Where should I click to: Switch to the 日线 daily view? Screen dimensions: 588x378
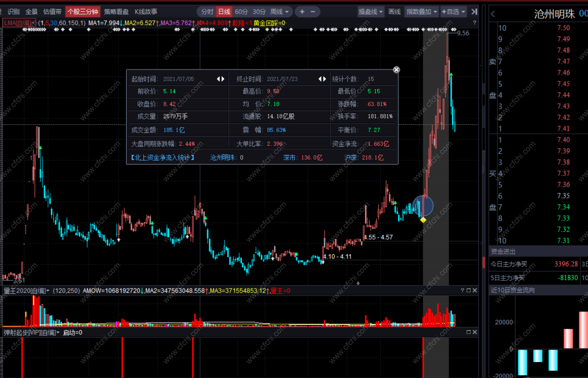224,12
